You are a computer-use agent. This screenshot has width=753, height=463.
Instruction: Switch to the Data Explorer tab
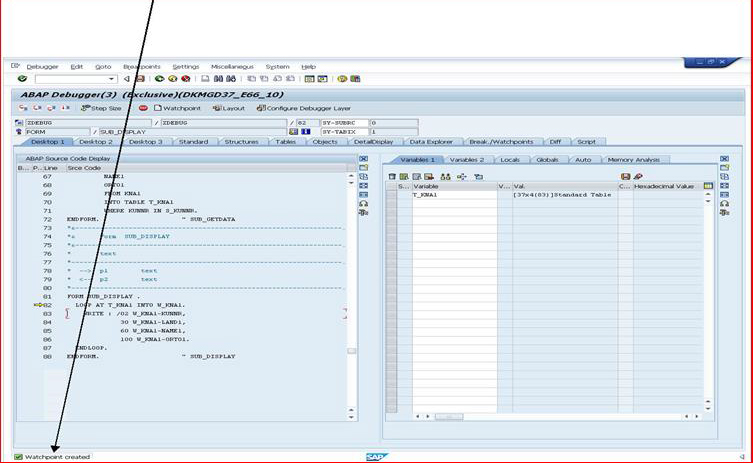click(x=431, y=142)
